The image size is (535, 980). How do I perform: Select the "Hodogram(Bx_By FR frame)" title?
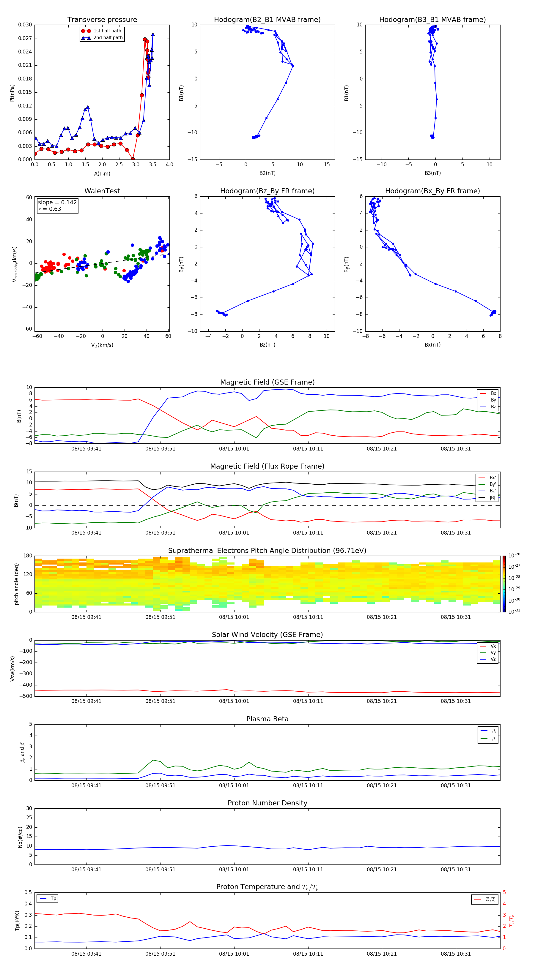pyautogui.click(x=432, y=191)
